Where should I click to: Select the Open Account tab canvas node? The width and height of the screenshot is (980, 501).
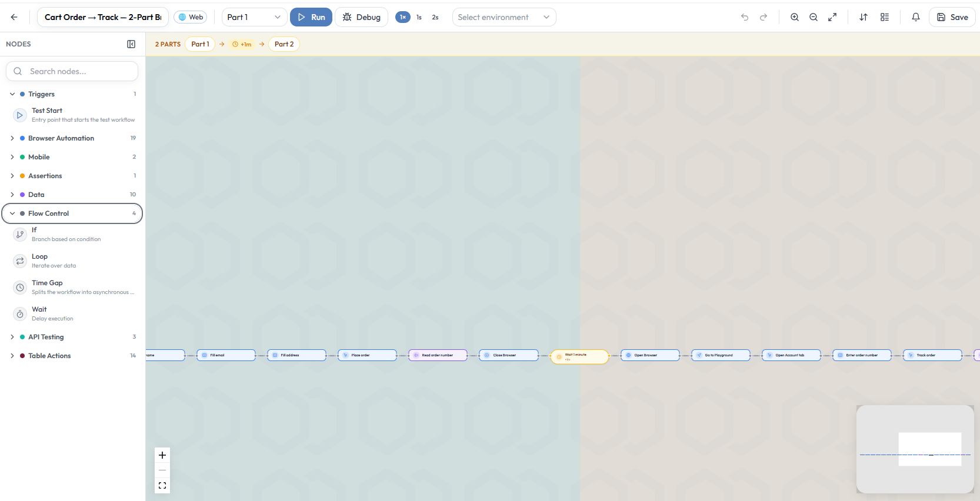pos(792,355)
